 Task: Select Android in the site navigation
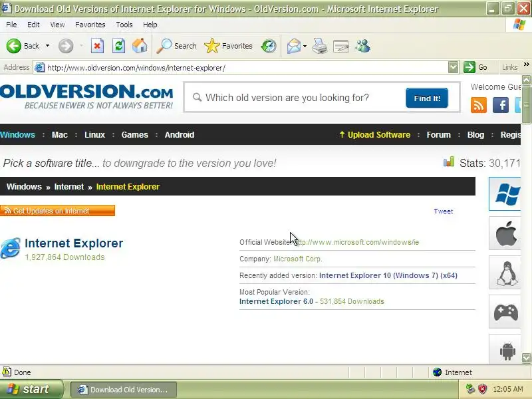click(x=180, y=135)
